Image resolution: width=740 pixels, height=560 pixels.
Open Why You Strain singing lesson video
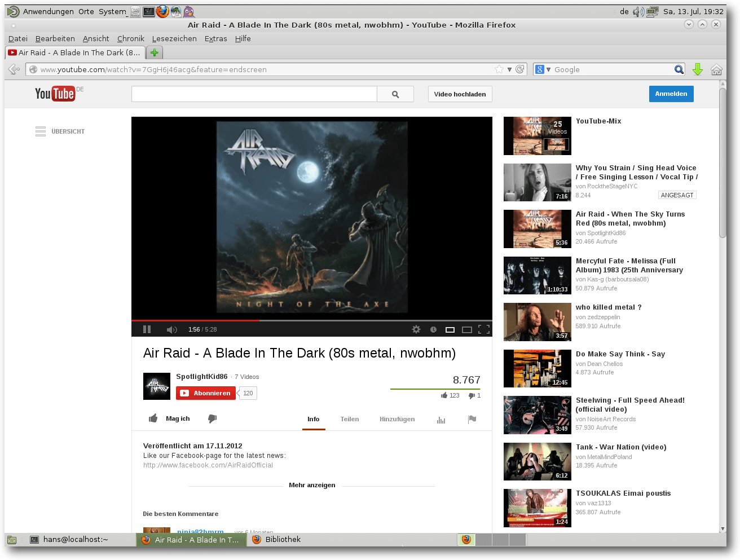636,172
